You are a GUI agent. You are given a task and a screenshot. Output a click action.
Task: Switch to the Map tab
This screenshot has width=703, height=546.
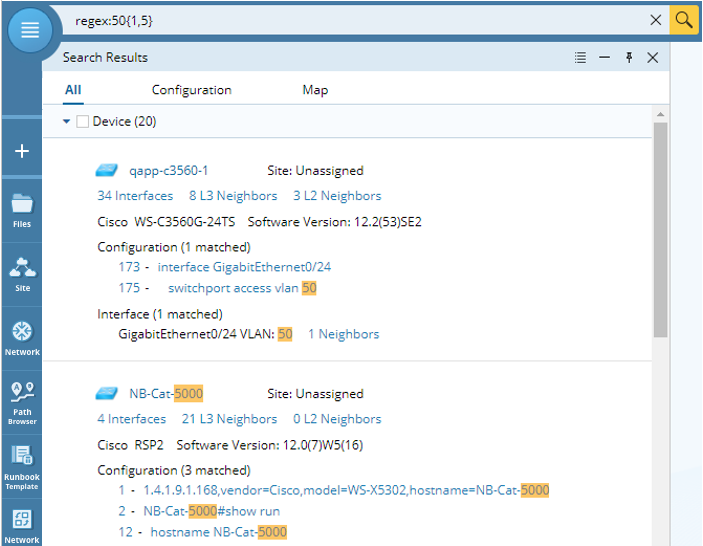coord(315,90)
